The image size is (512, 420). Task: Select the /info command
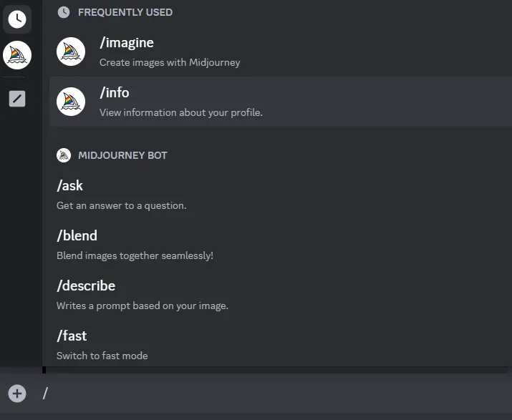point(115,93)
